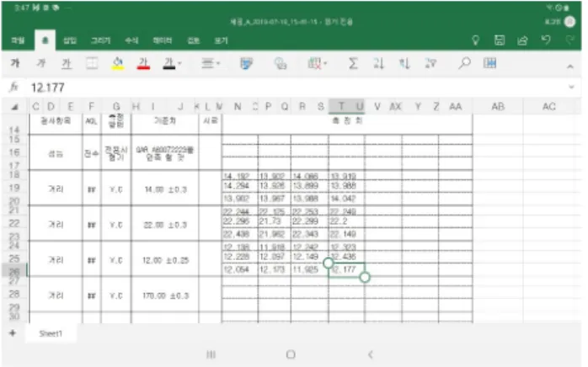Viewport: 588px width, 367px height.
Task: Select column G header
Action: point(116,106)
